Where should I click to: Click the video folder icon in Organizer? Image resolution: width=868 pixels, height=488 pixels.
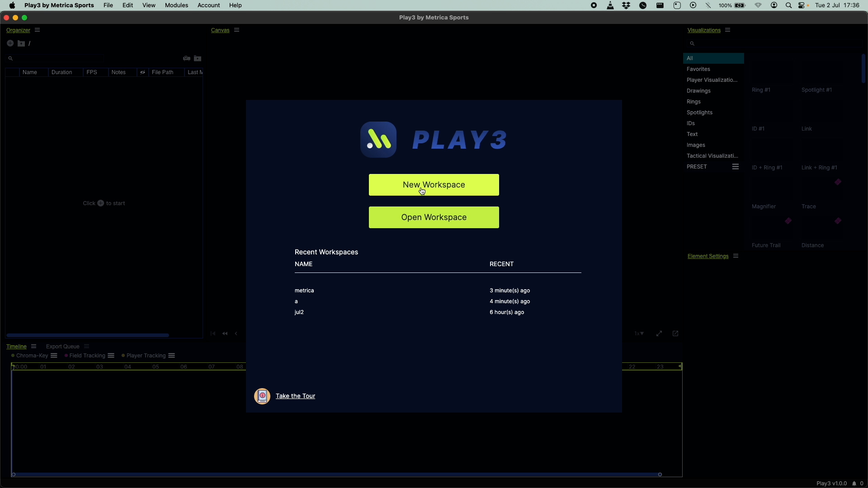coord(198,58)
